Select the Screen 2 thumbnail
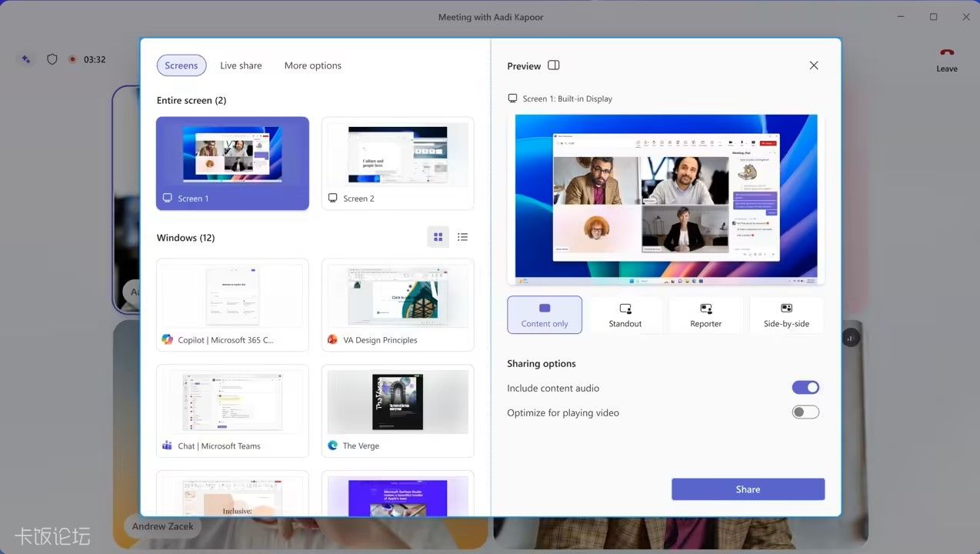The height and width of the screenshot is (554, 980). coord(398,163)
